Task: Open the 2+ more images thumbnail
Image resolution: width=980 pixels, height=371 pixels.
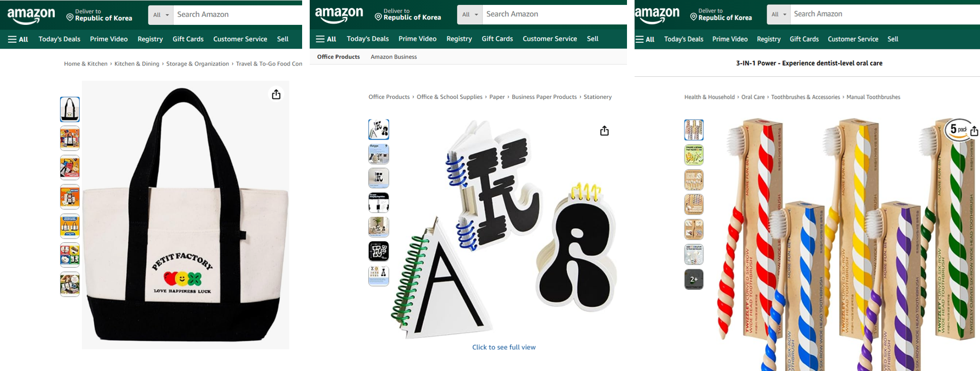Action: coord(694,279)
